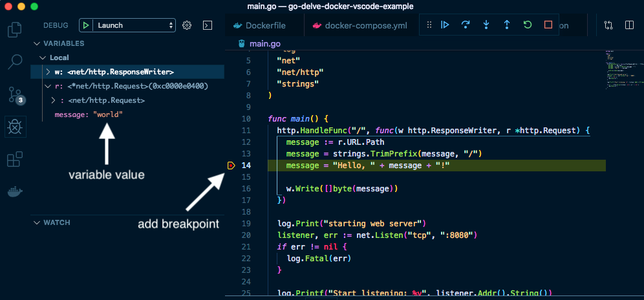The image size is (644, 300).
Task: Open the Extensions view icon
Action: click(14, 159)
